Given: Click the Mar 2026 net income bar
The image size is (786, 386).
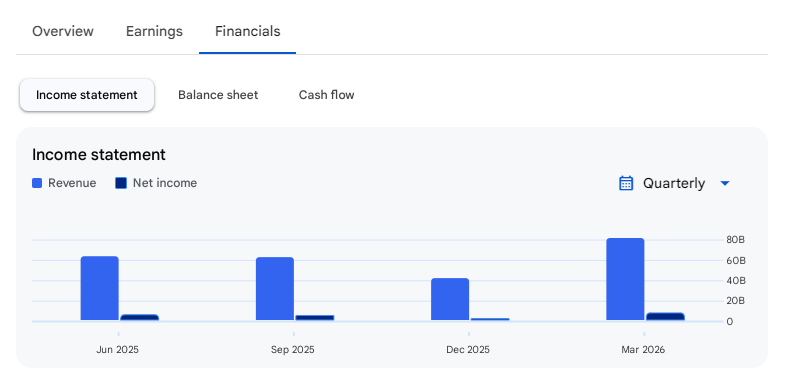Looking at the screenshot, I should (x=665, y=316).
